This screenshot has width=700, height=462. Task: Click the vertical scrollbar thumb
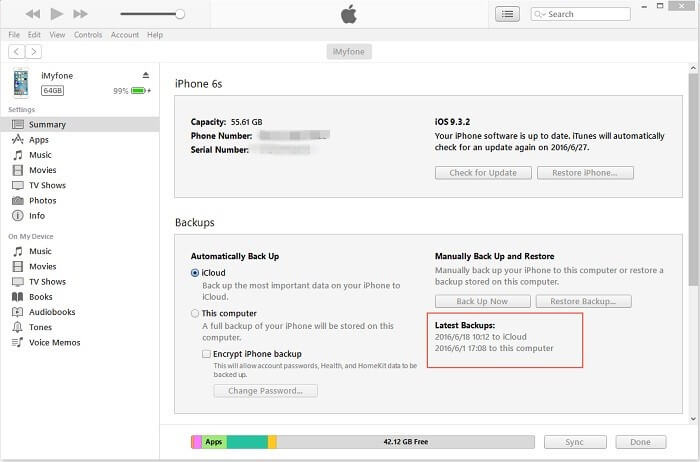pyautogui.click(x=693, y=179)
